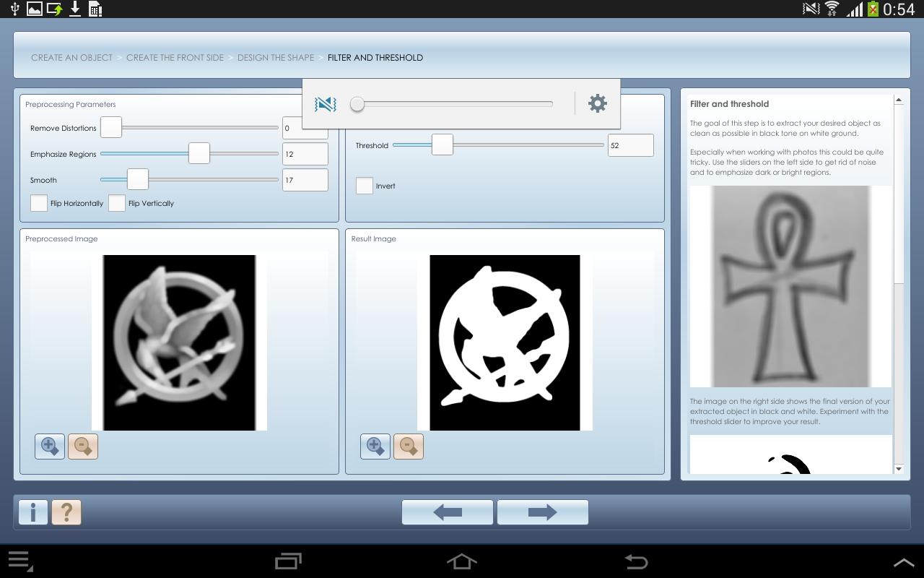The height and width of the screenshot is (578, 924).
Task: Open the info button in bottom bar
Action: (x=33, y=512)
